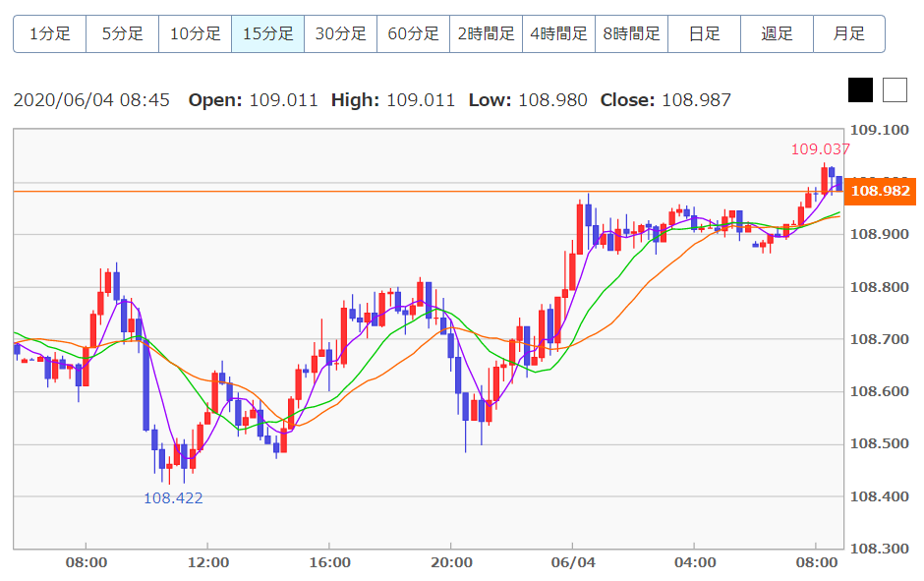Show the daily 日足 chart
Image resolution: width=924 pixels, height=581 pixels.
(x=704, y=33)
